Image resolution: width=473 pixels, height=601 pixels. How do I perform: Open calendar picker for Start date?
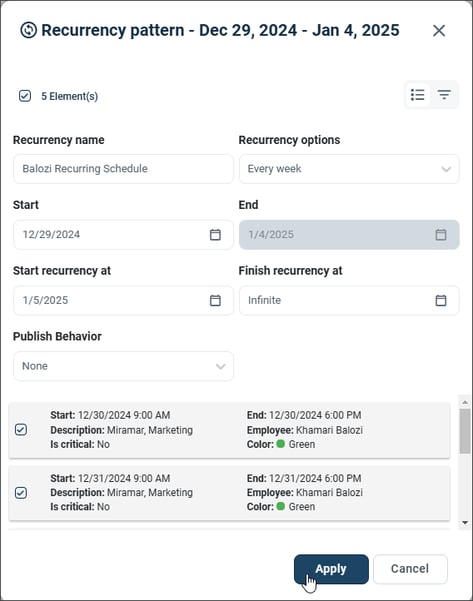(x=215, y=235)
